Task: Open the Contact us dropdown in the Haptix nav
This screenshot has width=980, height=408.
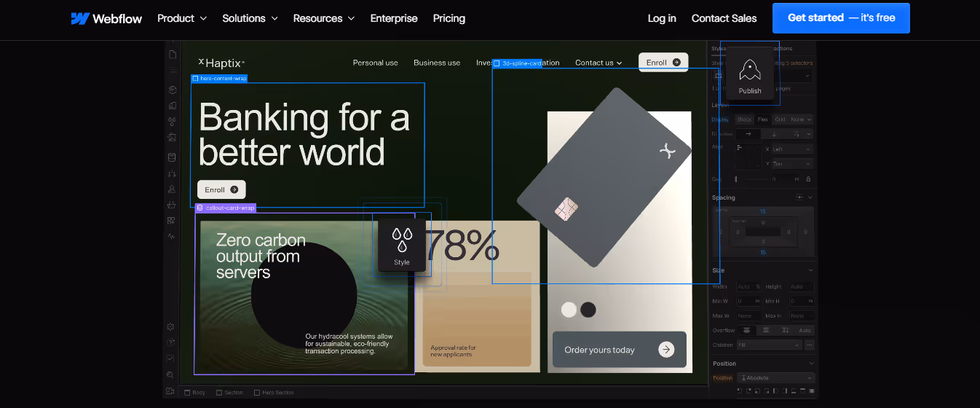Action: (598, 63)
